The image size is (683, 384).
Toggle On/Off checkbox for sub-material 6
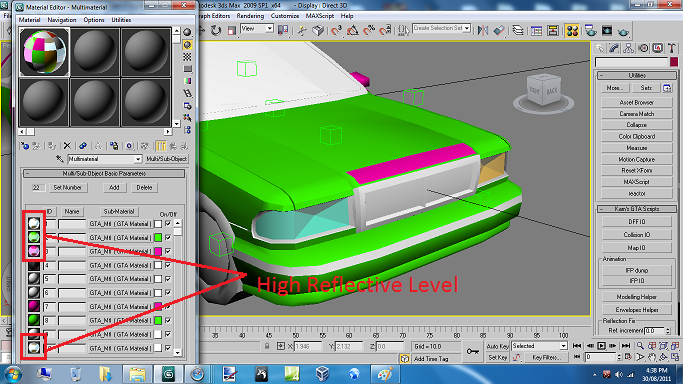tap(168, 293)
